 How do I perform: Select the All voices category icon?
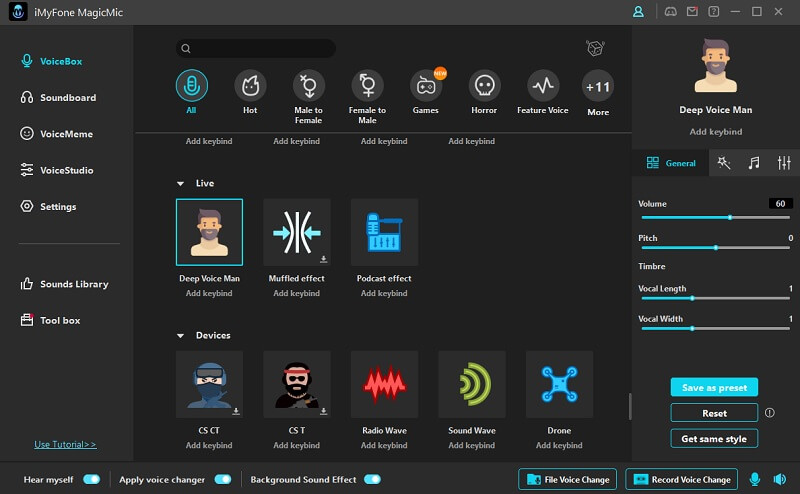tap(191, 86)
